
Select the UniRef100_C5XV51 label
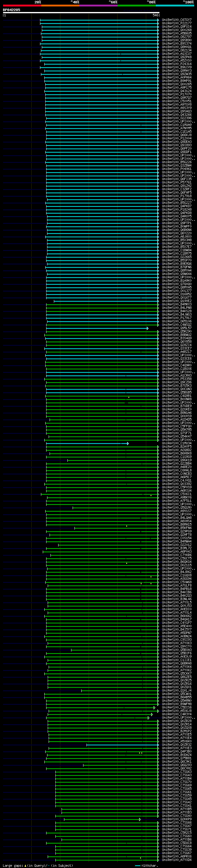point(177,101)
